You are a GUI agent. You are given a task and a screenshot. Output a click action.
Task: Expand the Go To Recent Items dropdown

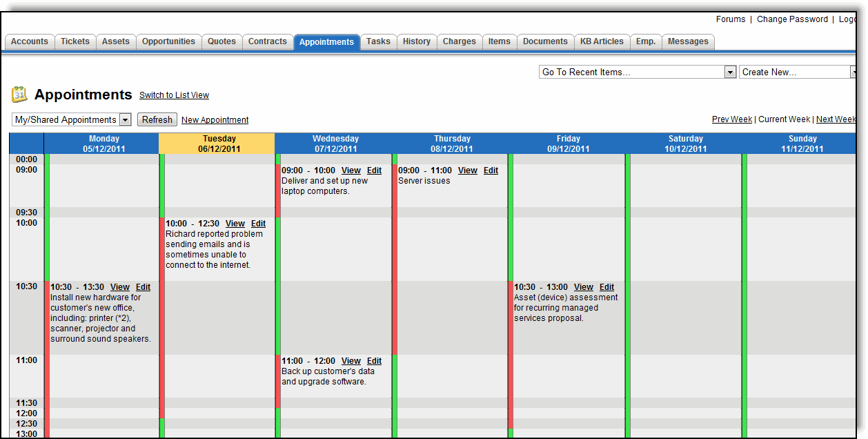click(x=730, y=72)
